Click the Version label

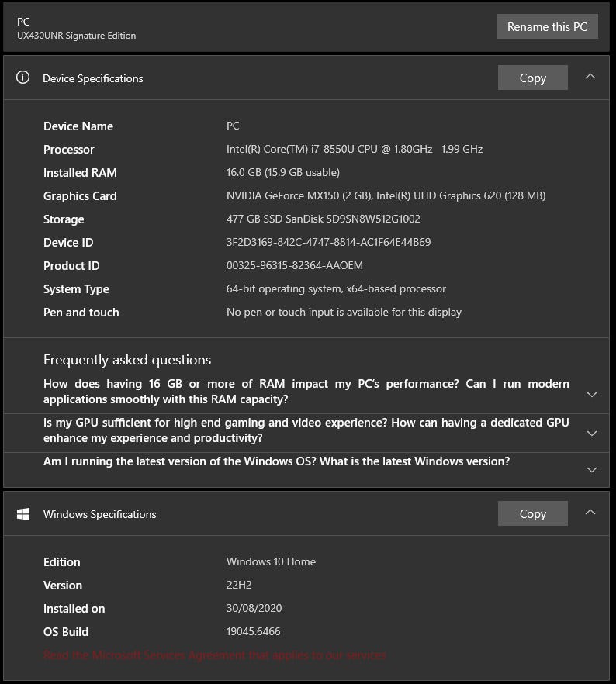[62, 585]
